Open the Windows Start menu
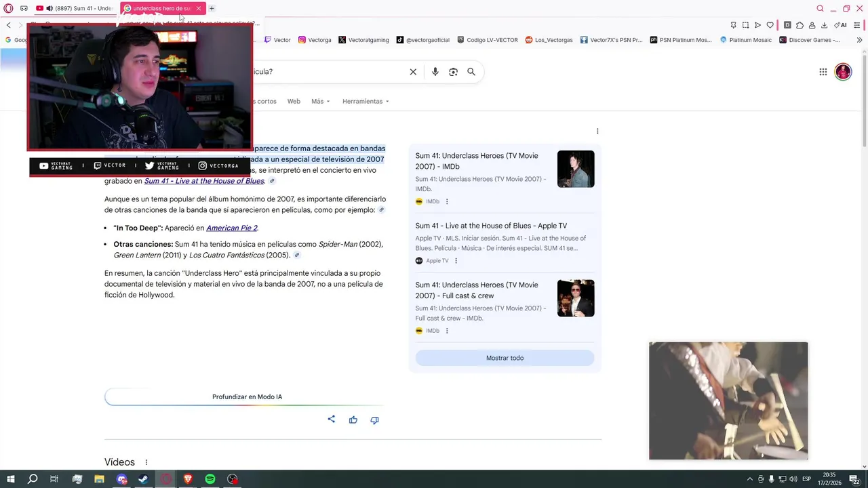 pos(10,479)
